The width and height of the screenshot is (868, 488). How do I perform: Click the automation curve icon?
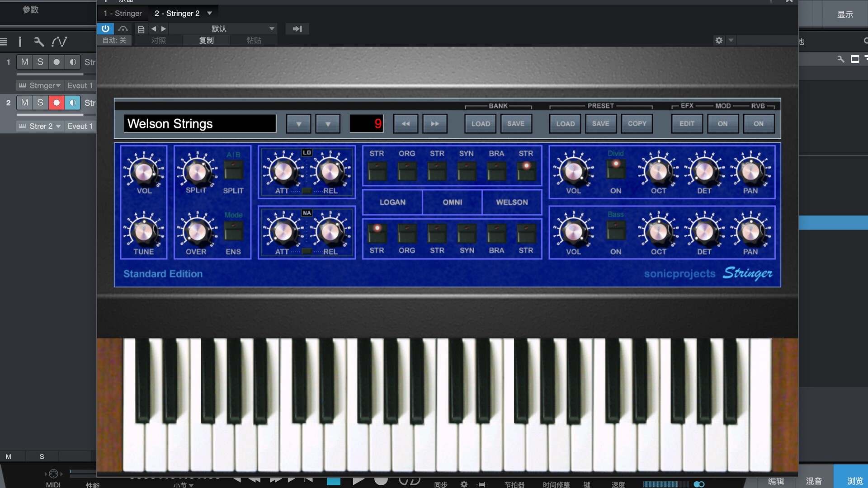(59, 42)
